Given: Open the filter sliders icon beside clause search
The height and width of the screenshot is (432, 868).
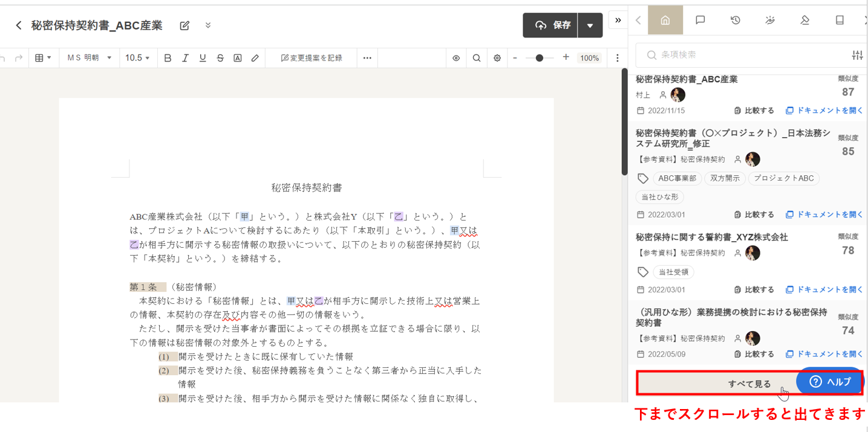Looking at the screenshot, I should (x=857, y=55).
